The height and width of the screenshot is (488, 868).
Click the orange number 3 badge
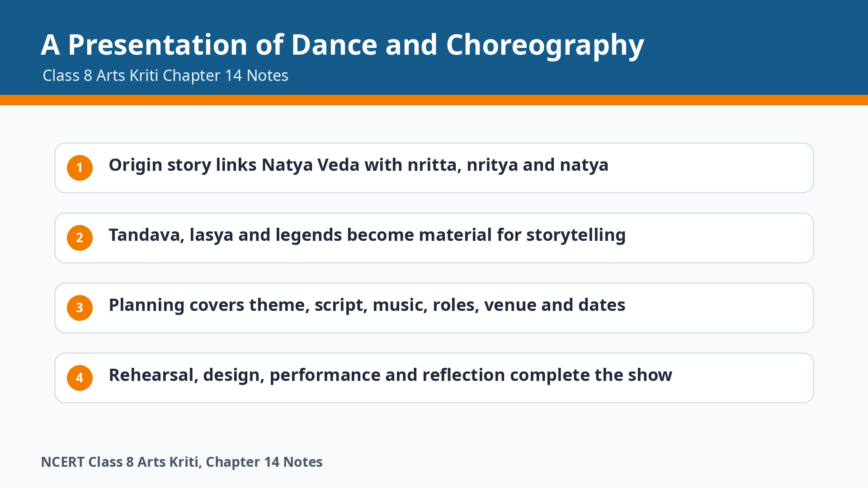click(80, 308)
